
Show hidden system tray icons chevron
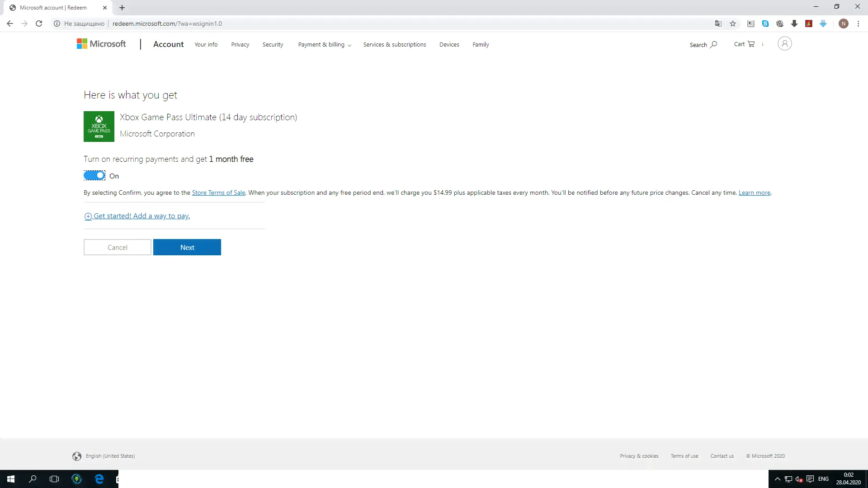pyautogui.click(x=777, y=479)
